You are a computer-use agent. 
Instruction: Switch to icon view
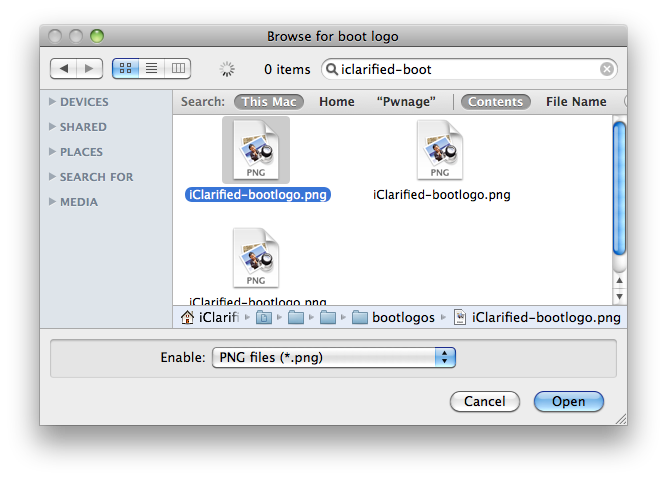point(125,68)
